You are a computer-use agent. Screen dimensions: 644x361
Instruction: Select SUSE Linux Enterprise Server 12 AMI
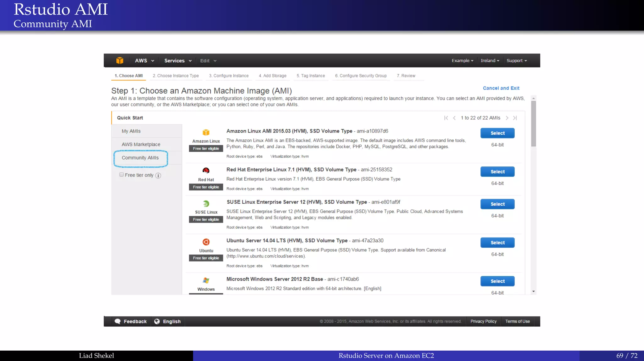[497, 204]
